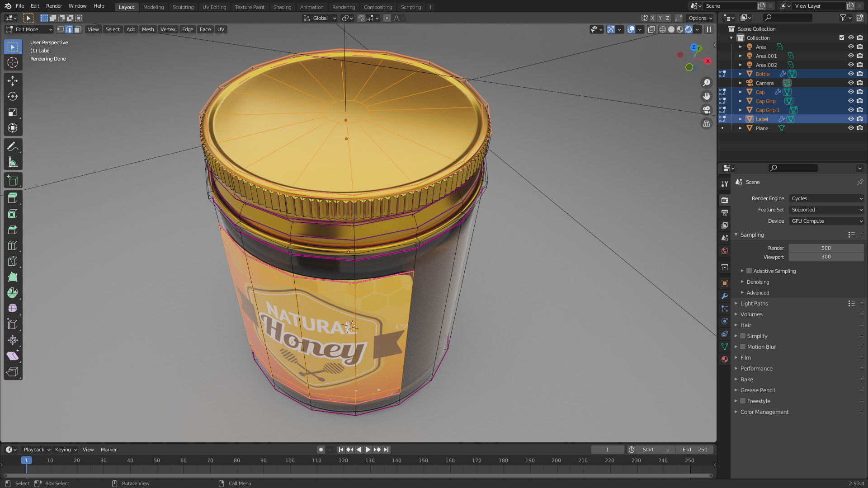Open the Edit Mode selector dropdown
This screenshot has width=868, height=488.
pos(29,29)
